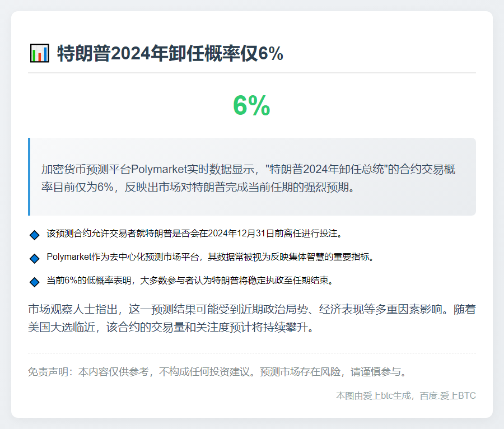Click the blue bar in the chart icon
The width and height of the screenshot is (504, 429).
(x=45, y=54)
